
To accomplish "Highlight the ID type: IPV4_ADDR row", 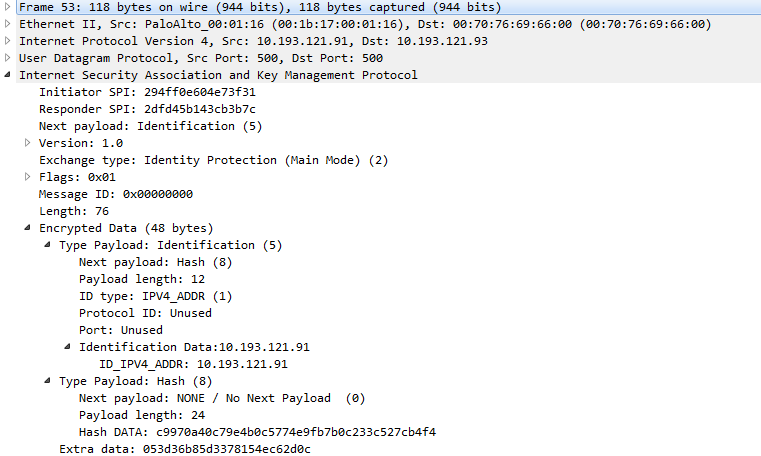I will (155, 296).
